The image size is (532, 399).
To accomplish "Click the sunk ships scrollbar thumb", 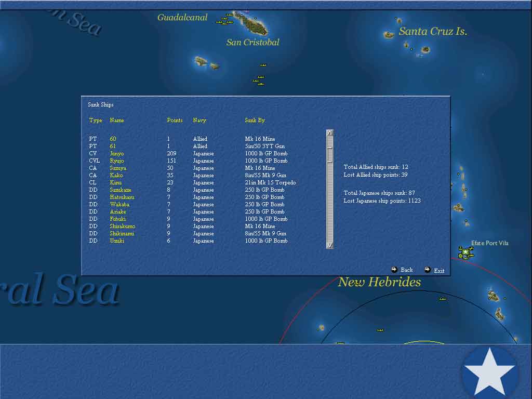I will 330,154.
